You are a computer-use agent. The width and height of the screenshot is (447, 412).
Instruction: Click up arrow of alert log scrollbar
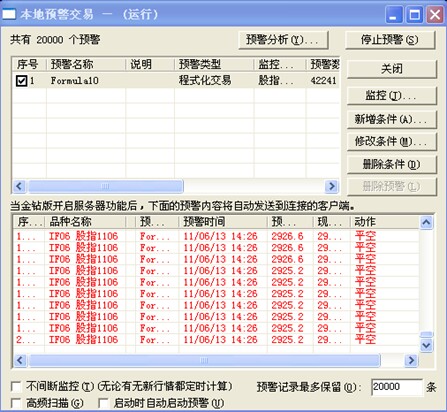click(427, 222)
